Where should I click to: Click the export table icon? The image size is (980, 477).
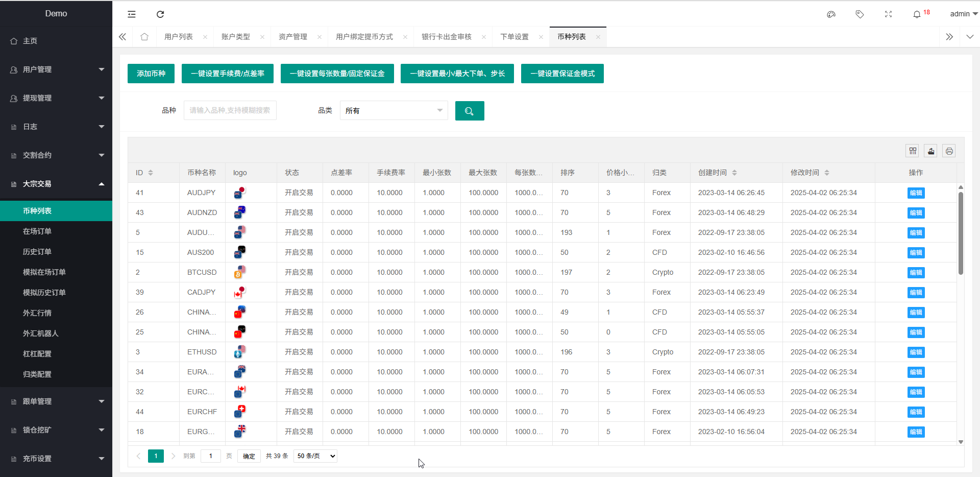pyautogui.click(x=931, y=151)
